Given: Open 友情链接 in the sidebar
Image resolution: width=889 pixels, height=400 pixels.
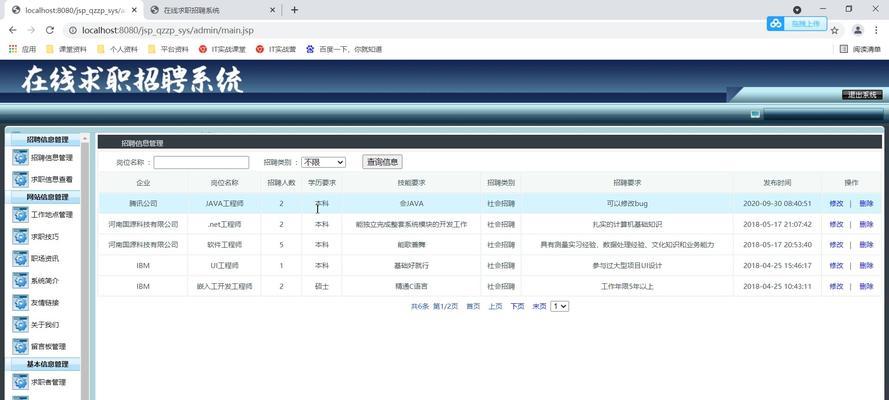Looking at the screenshot, I should [x=44, y=303].
